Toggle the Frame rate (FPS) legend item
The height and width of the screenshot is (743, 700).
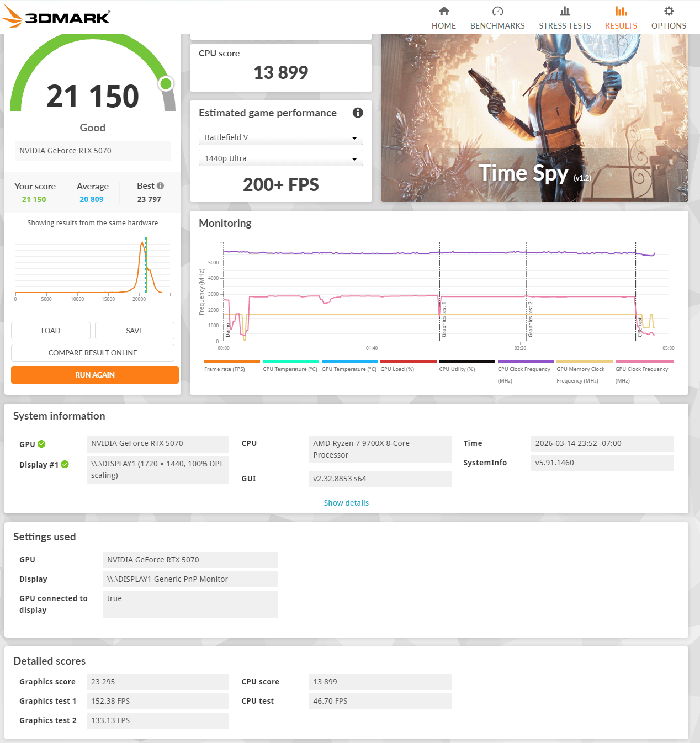pos(232,366)
